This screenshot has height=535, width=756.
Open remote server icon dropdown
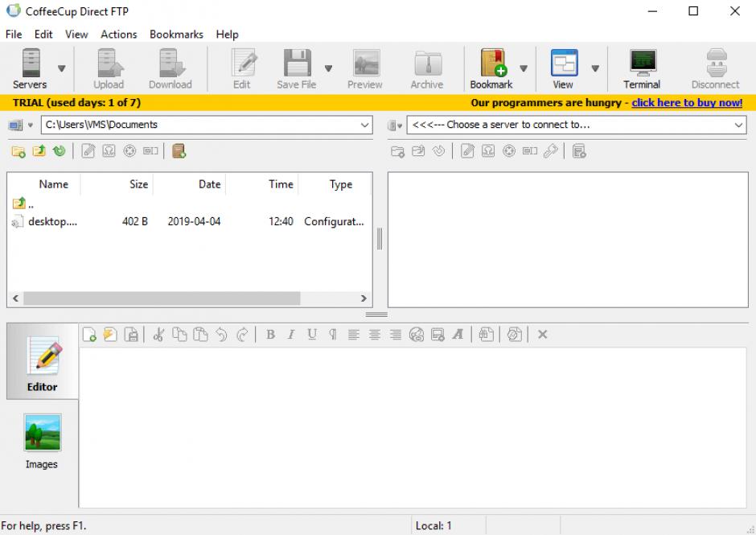[395, 126]
